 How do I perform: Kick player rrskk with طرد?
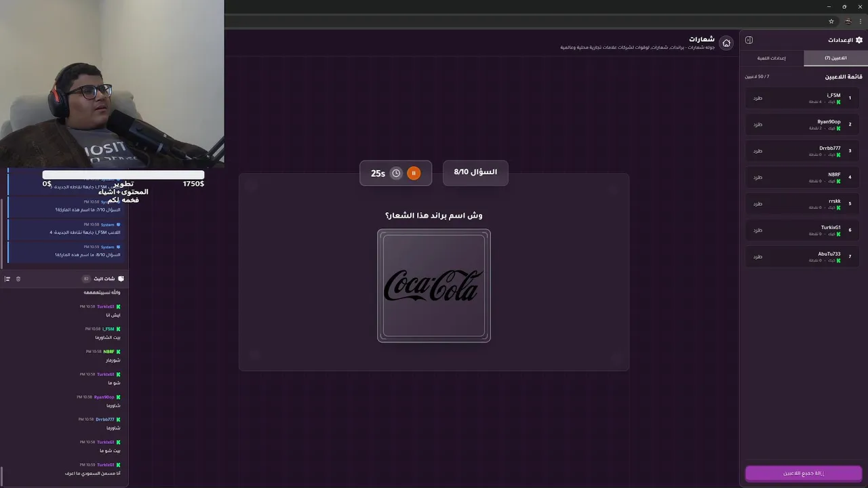(x=758, y=204)
